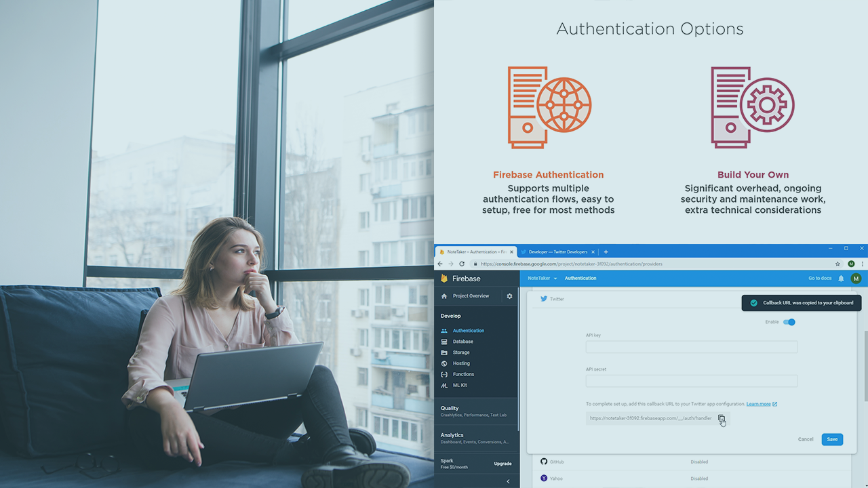The width and height of the screenshot is (868, 488).
Task: Click the Storage folder icon in sidebar
Action: (x=444, y=352)
